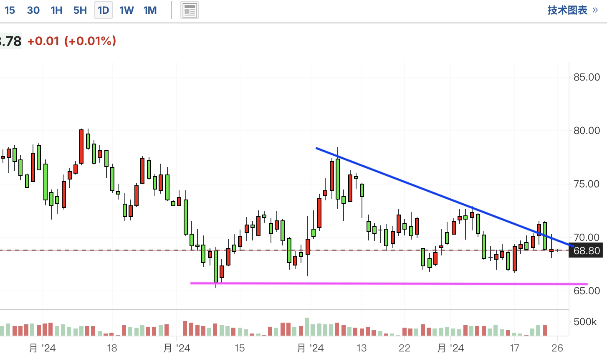Click the 22 date axis label
The image size is (607, 364).
[x=404, y=348]
